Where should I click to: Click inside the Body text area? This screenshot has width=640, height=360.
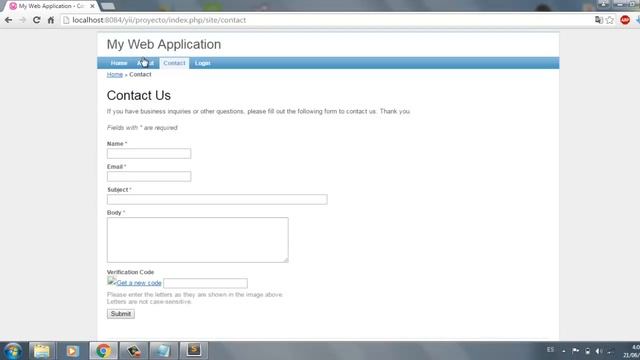(198, 240)
